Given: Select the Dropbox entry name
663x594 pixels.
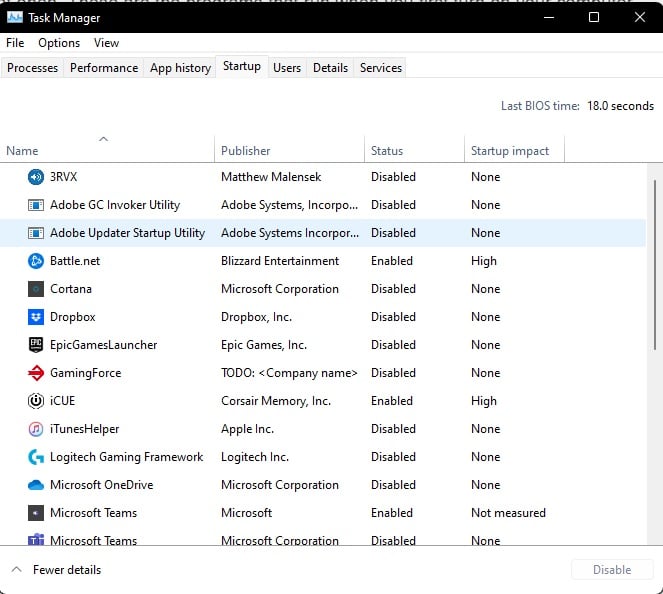Looking at the screenshot, I should (x=73, y=317).
